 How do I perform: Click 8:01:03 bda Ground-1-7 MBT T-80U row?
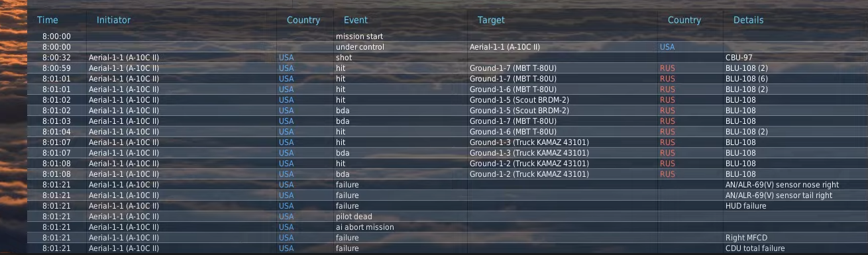(x=447, y=121)
